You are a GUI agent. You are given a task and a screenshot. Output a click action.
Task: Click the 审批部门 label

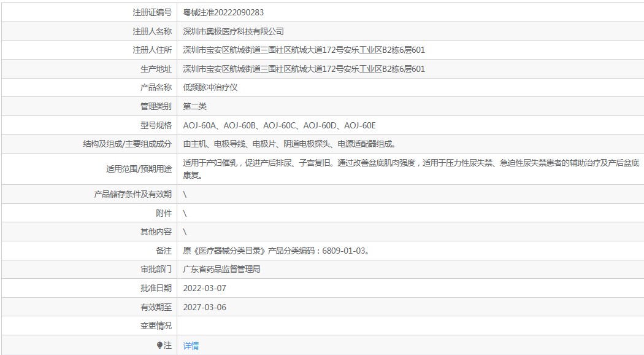pos(156,270)
